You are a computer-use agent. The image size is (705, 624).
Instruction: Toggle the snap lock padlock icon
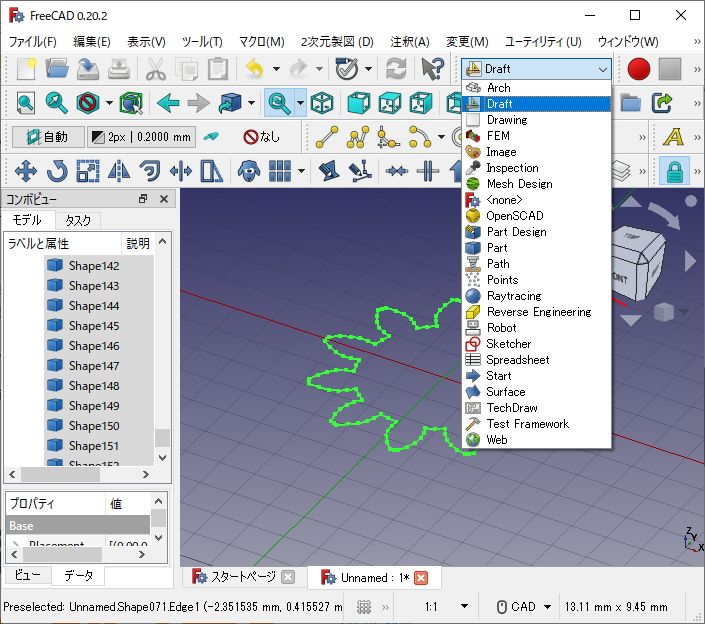click(x=674, y=171)
